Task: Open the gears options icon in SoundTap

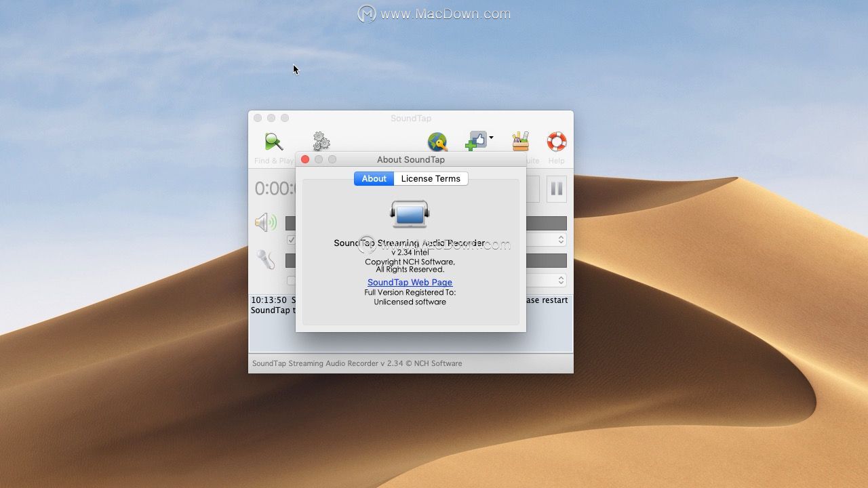Action: tap(321, 142)
